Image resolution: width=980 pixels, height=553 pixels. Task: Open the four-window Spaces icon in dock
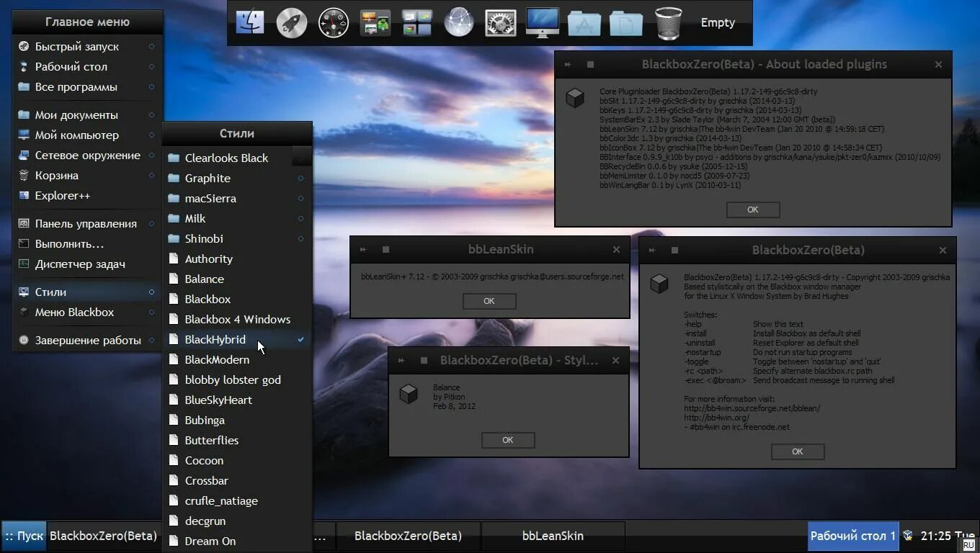click(417, 22)
